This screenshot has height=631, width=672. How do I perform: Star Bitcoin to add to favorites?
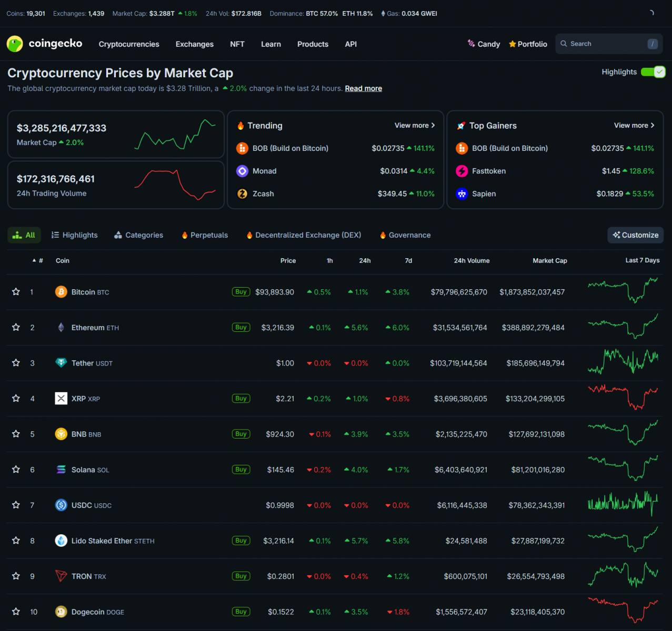(x=16, y=292)
